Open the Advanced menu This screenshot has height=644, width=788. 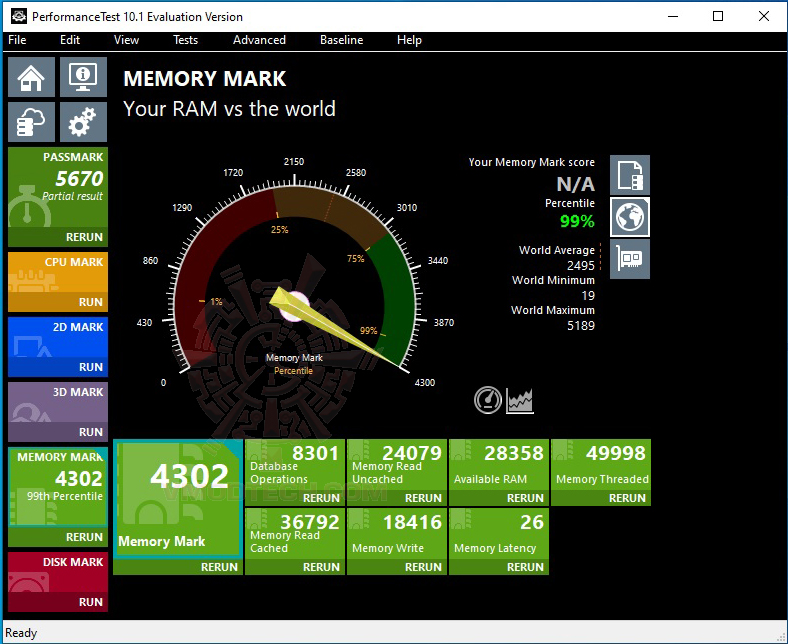pos(259,40)
